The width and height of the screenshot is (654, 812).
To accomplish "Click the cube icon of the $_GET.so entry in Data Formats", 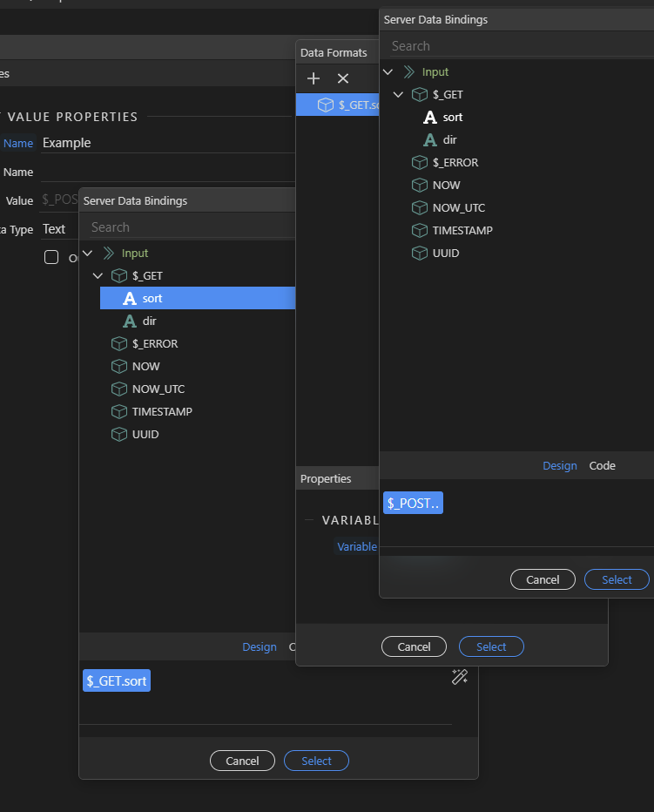I will (x=325, y=105).
